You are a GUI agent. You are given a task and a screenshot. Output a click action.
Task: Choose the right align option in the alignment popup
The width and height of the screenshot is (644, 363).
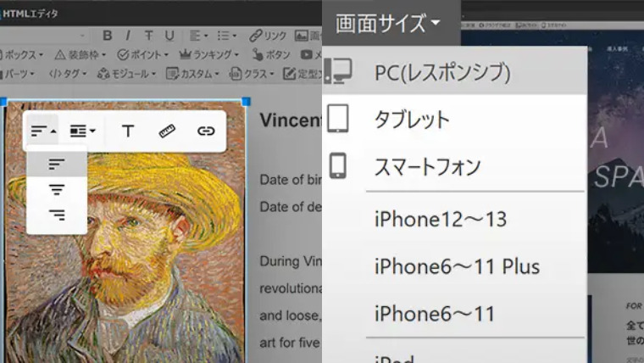point(57,215)
